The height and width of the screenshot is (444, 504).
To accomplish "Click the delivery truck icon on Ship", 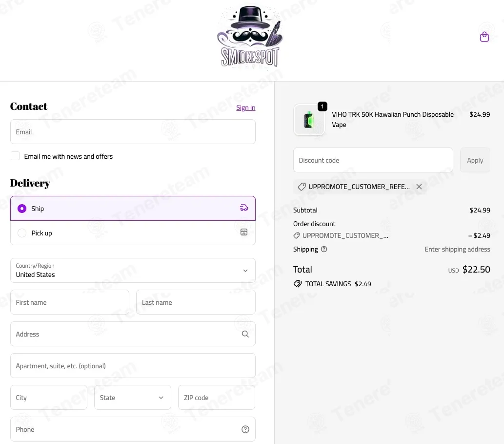I will (244, 208).
